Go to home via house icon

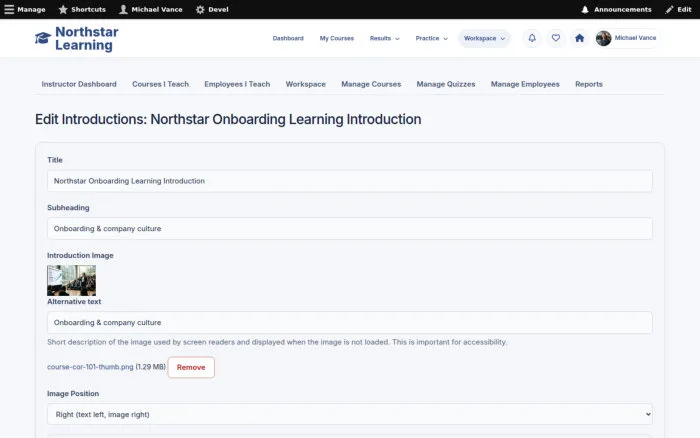click(x=579, y=38)
